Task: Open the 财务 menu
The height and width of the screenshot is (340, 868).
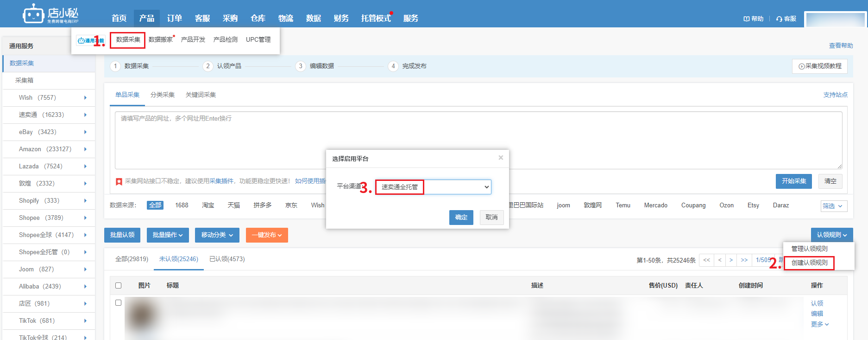Action: coord(341,19)
